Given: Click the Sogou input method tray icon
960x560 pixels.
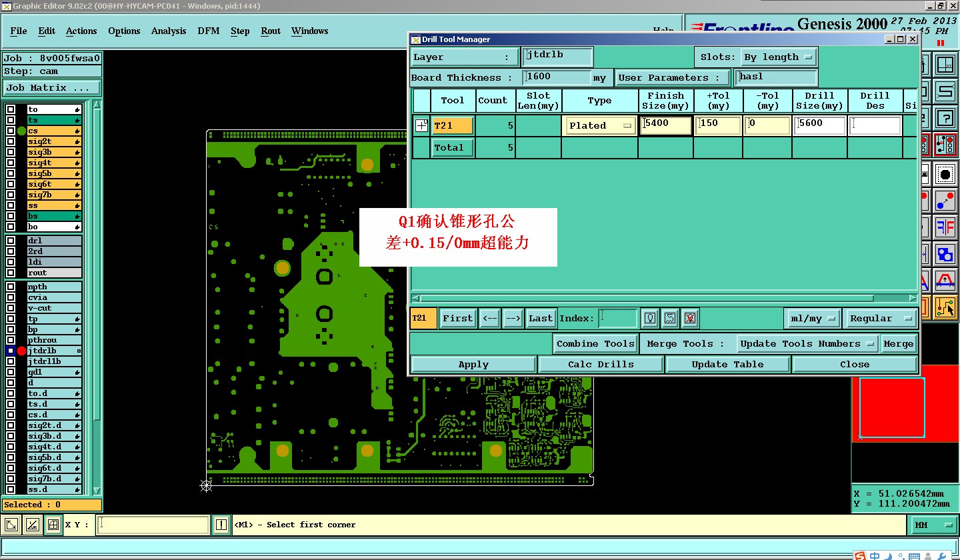Looking at the screenshot, I should (861, 555).
